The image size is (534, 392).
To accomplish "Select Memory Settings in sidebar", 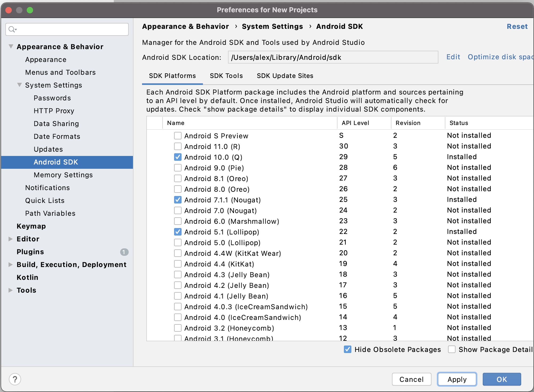I will coord(63,175).
